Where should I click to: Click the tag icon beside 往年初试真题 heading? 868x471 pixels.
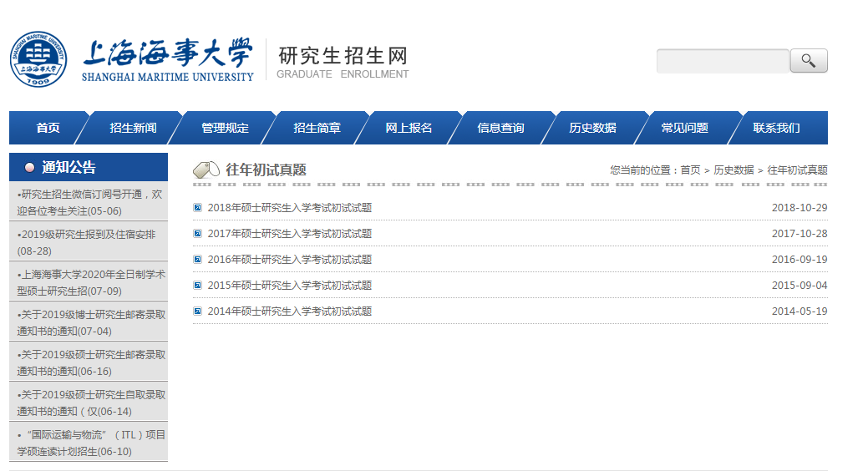coord(206,170)
